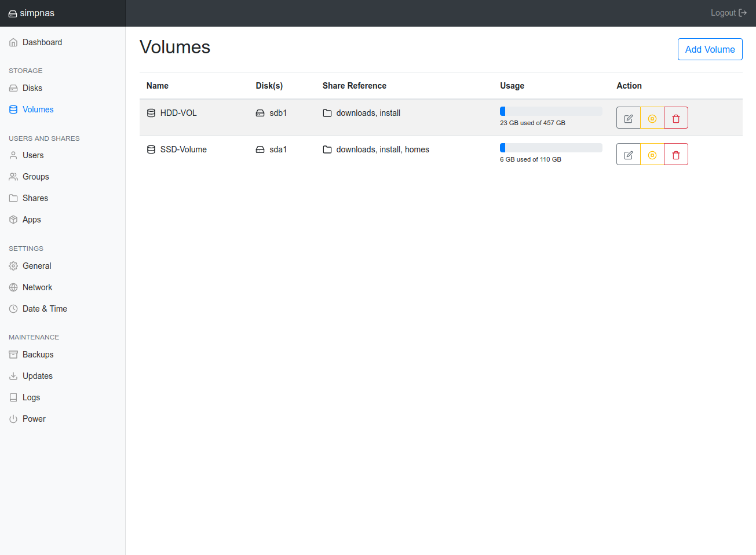Click the HDD-VOL usage progress bar

point(550,111)
